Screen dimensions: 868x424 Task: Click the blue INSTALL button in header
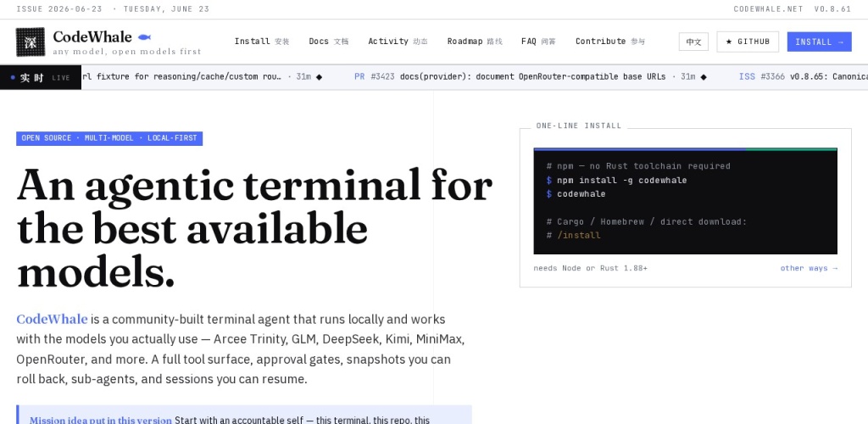820,42
